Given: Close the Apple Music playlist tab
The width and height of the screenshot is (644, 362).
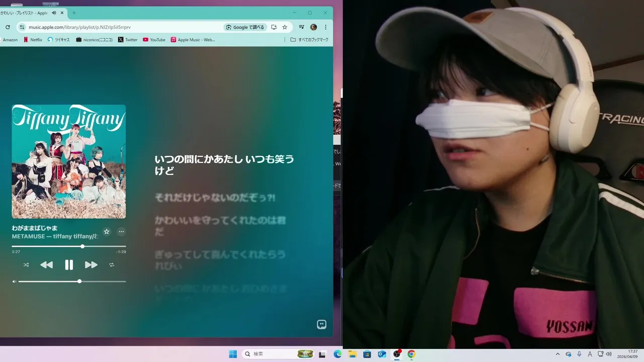Looking at the screenshot, I should [62, 13].
